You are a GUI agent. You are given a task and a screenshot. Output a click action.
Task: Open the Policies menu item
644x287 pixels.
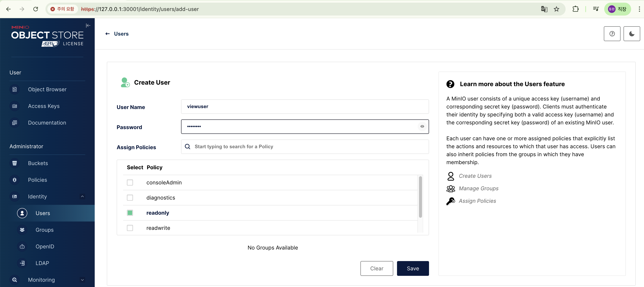point(38,180)
